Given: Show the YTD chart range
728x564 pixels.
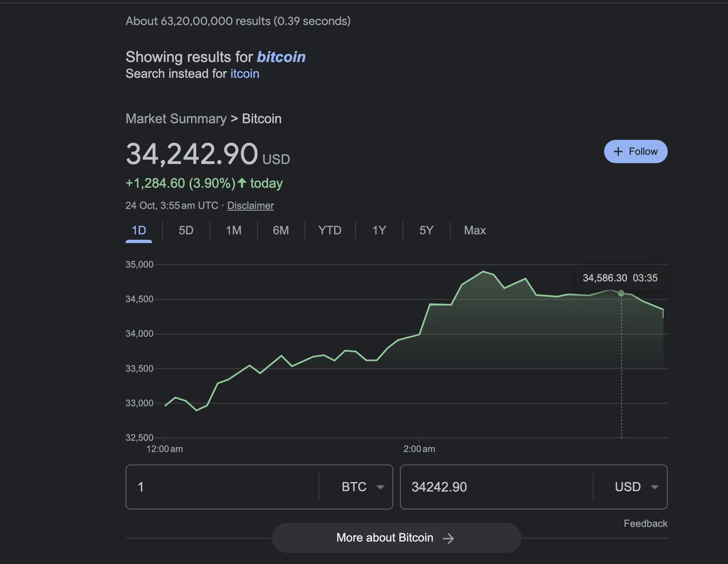Looking at the screenshot, I should coord(330,231).
